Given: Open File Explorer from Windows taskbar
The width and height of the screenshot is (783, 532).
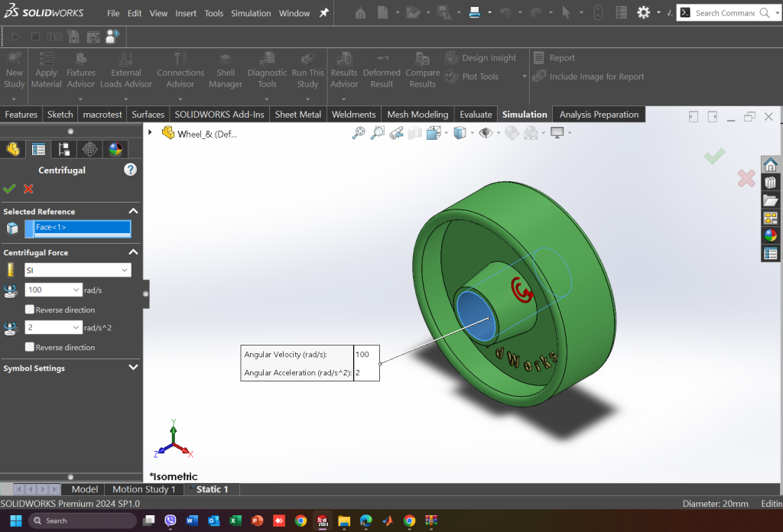Looking at the screenshot, I should (x=344, y=521).
